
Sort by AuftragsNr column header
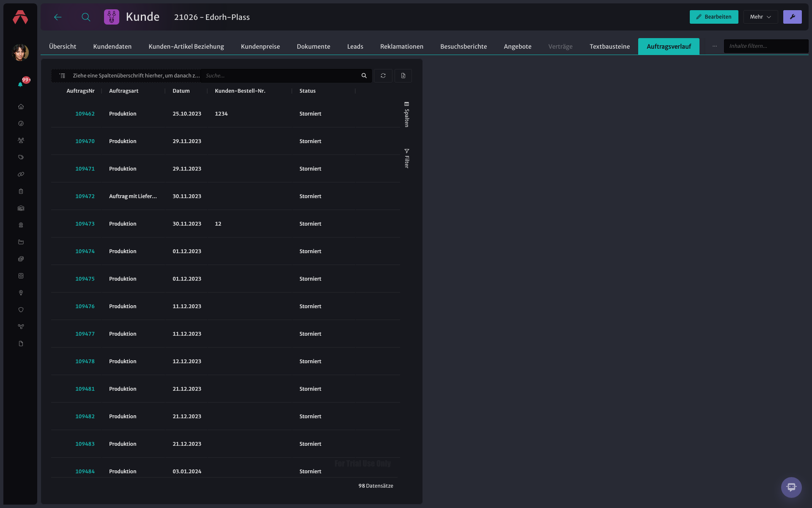pos(80,91)
